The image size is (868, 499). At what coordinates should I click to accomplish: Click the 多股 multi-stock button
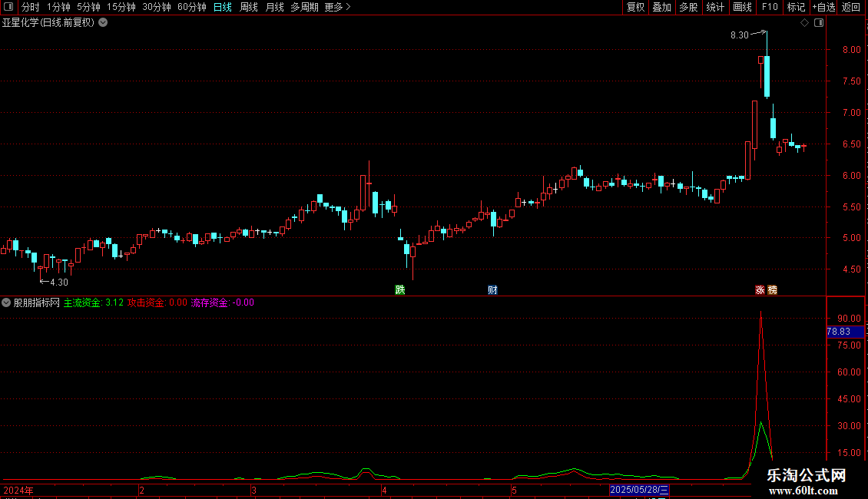pos(688,7)
